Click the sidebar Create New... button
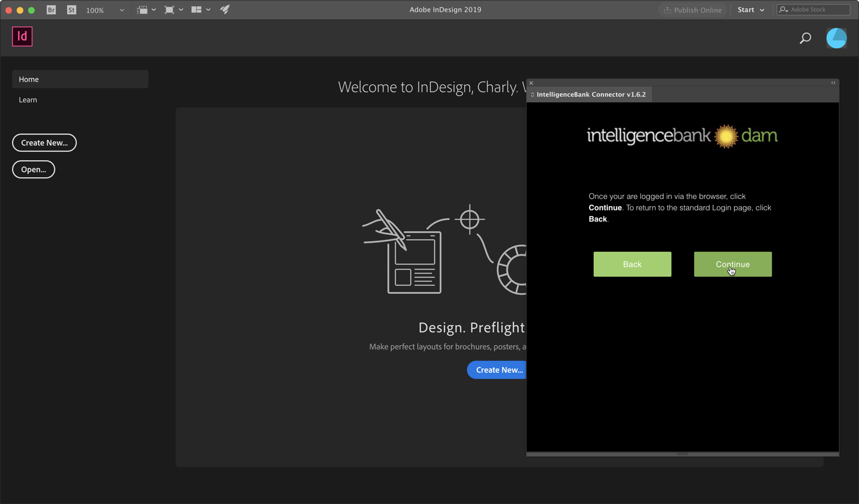The image size is (859, 504). pyautogui.click(x=44, y=143)
